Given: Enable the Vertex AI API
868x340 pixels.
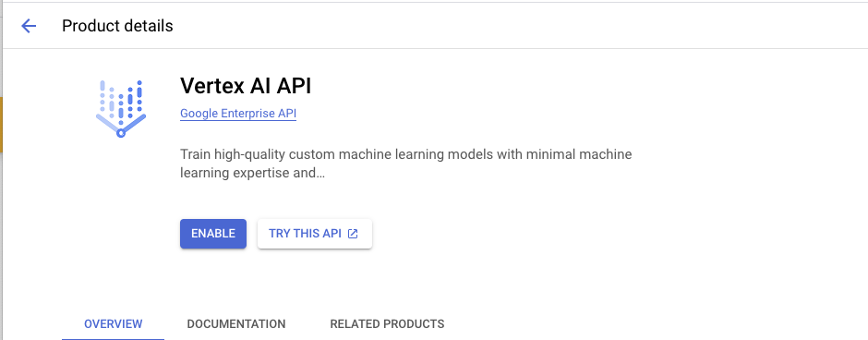Looking at the screenshot, I should pos(213,234).
